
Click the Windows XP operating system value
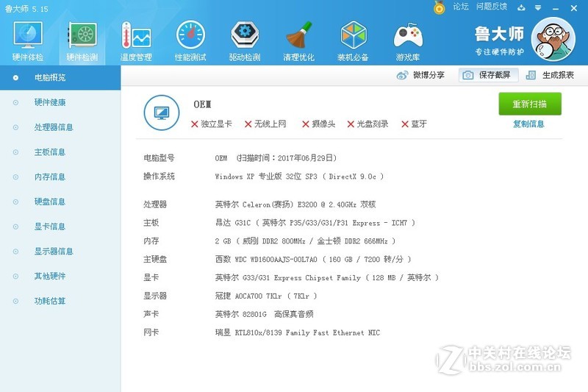299,177
